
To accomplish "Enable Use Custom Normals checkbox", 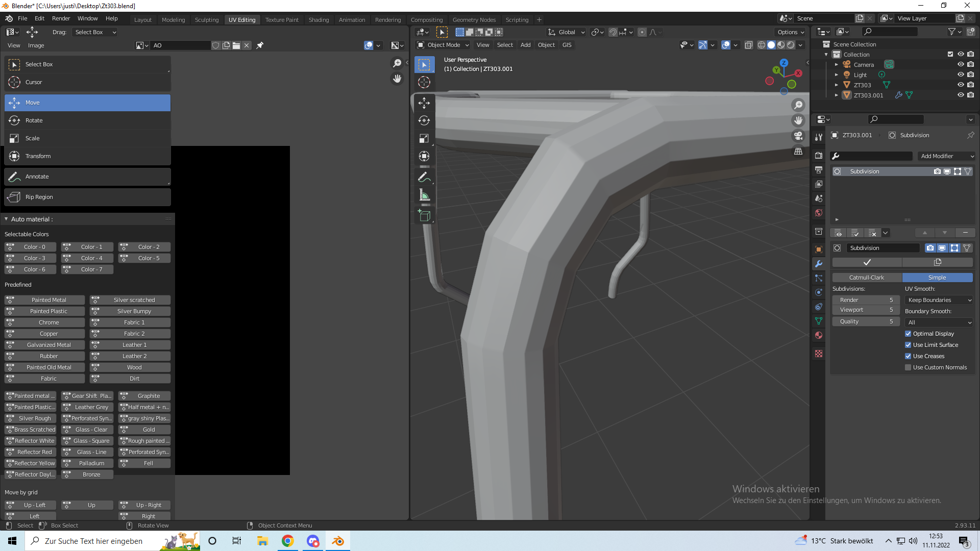I will pos(908,367).
